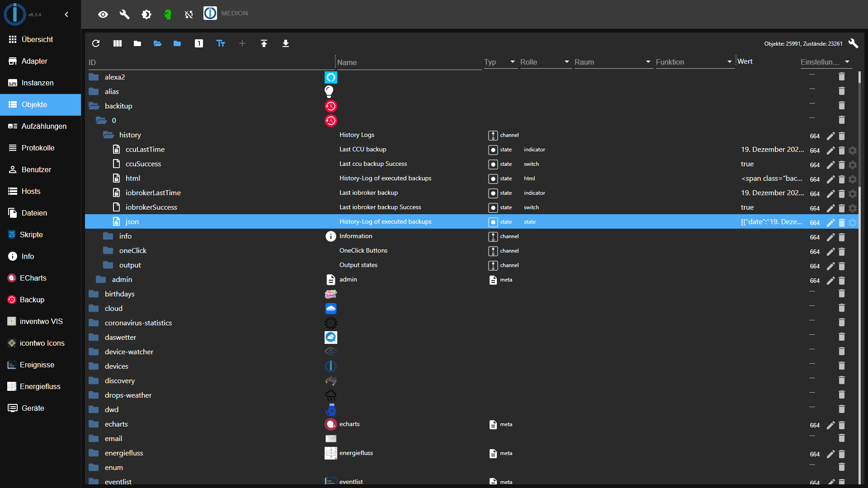Image resolution: width=868 pixels, height=488 pixels.
Task: Click the refresh objects tree icon
Action: coord(96,43)
